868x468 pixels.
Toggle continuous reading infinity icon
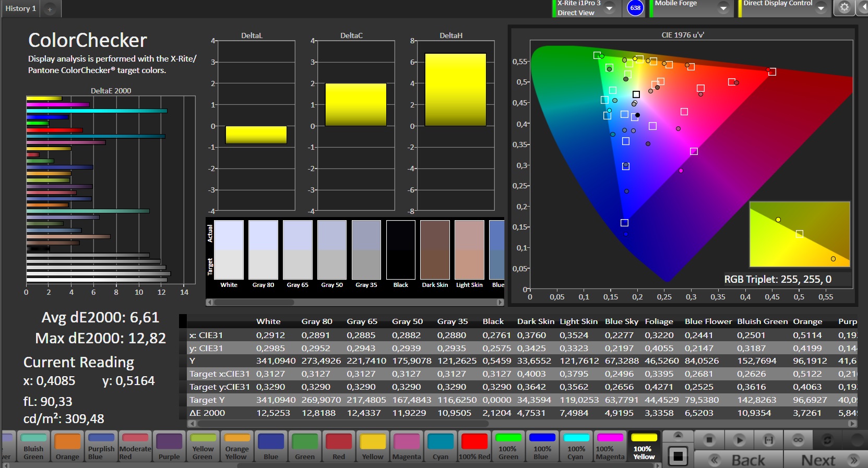click(x=798, y=440)
